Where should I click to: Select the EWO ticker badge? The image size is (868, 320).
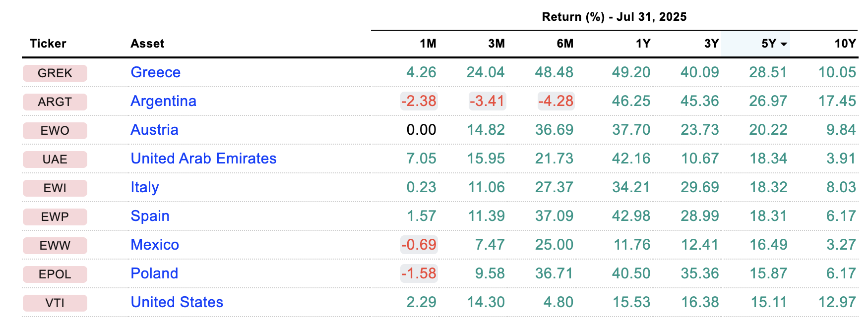(x=55, y=131)
